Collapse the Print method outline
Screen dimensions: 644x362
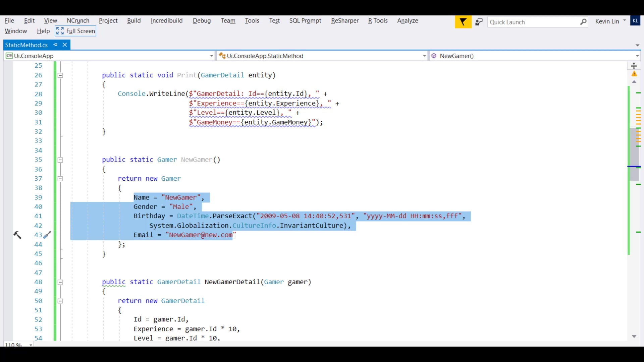[60, 75]
